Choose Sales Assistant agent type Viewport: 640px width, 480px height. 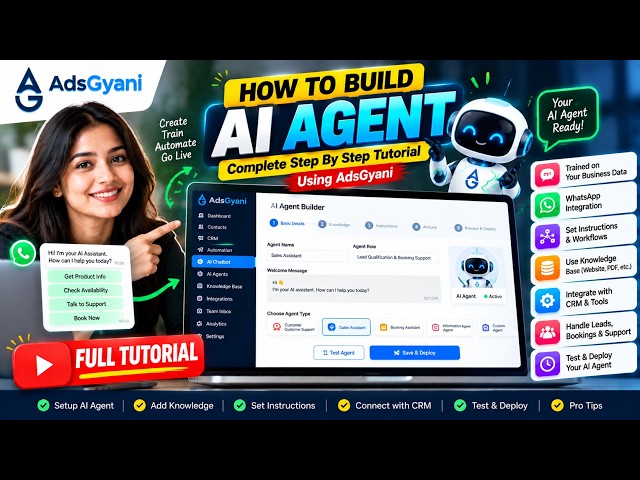(x=346, y=327)
